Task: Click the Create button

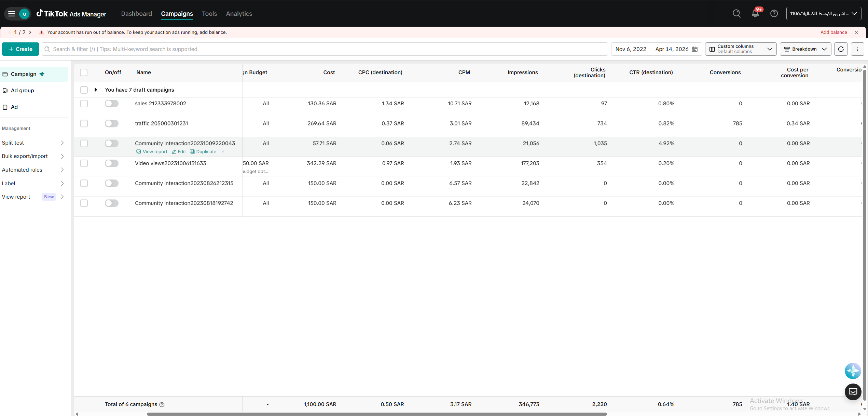Action: (20, 49)
